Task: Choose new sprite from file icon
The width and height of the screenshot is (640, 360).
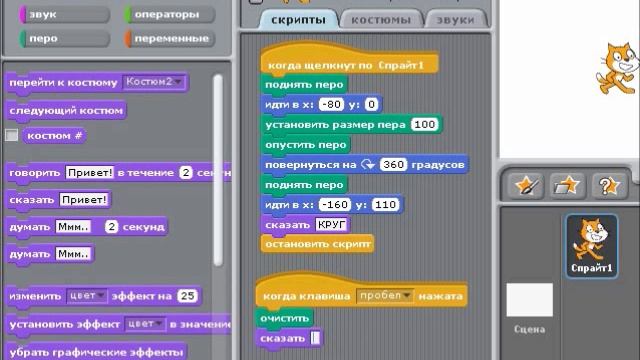Action: (567, 186)
